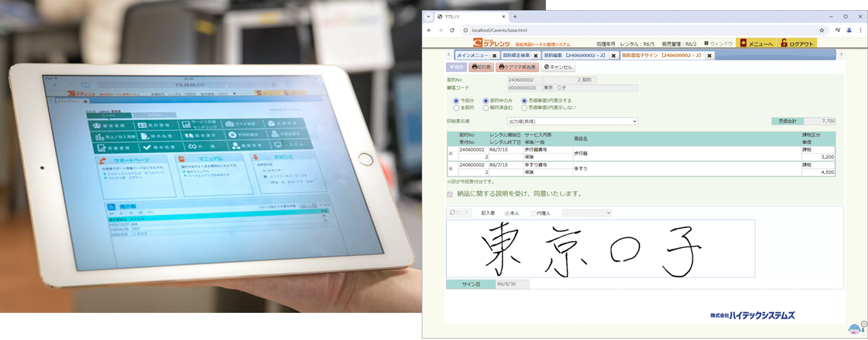Click the mascot icon in window corner
This screenshot has width=868, height=340.
(x=854, y=330)
